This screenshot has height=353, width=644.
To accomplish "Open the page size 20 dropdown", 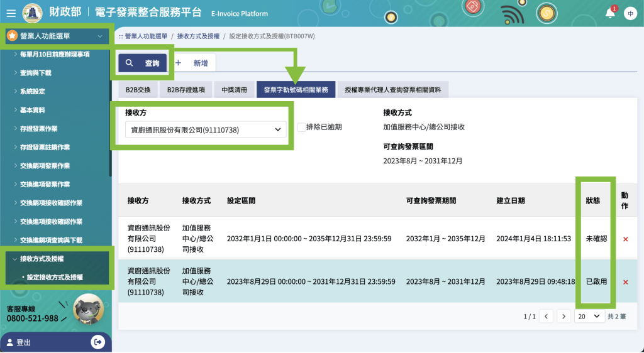I will pyautogui.click(x=589, y=317).
